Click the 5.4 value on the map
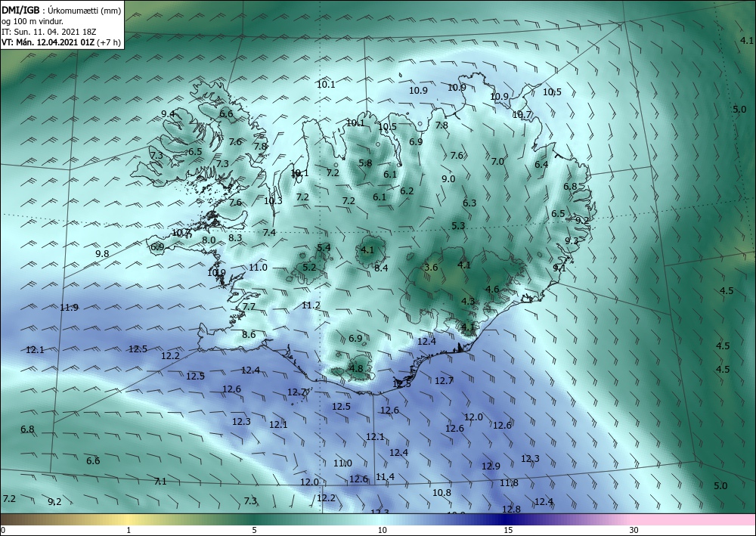This screenshot has height=536, width=756. point(324,248)
